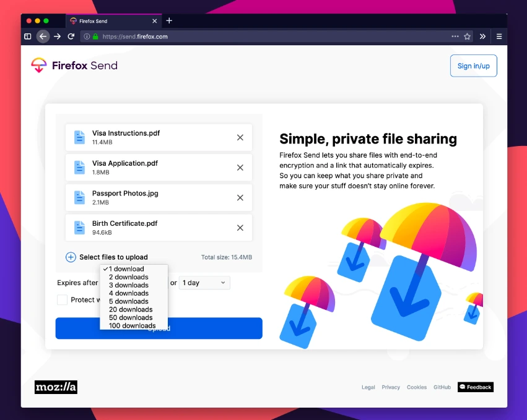527x420 pixels.
Task: Choose 3 downloads from the list
Action: (134, 285)
